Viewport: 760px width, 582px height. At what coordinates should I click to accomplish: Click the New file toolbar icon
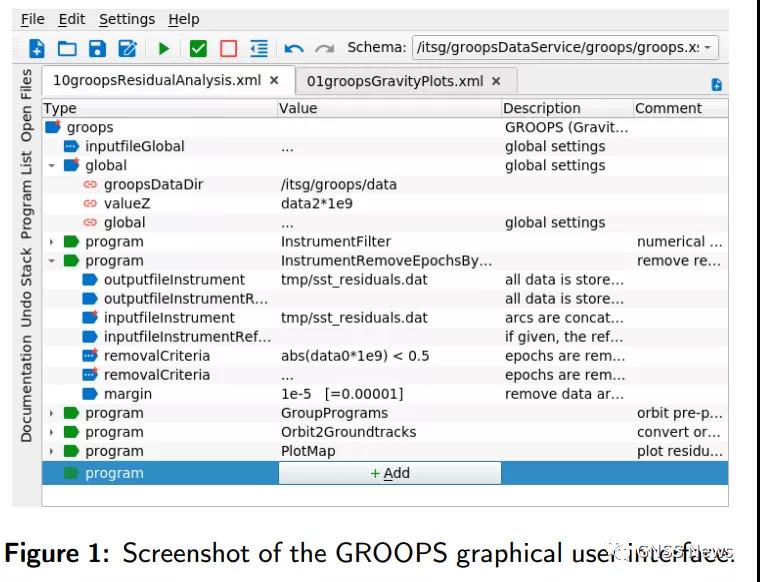(x=37, y=48)
